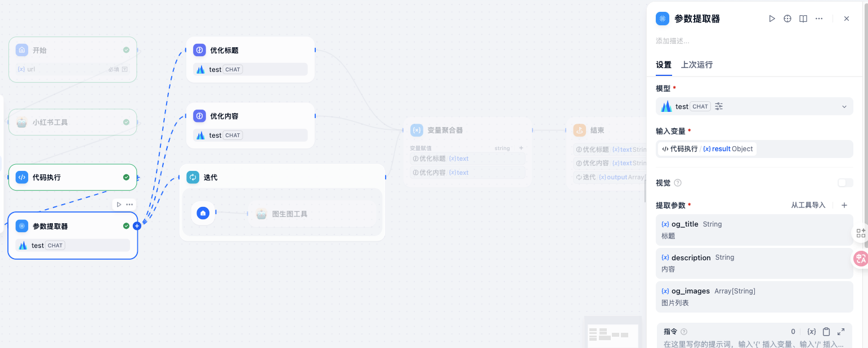Click the crosshair locate-node icon in panel header
The image size is (868, 348).
pyautogui.click(x=788, y=19)
